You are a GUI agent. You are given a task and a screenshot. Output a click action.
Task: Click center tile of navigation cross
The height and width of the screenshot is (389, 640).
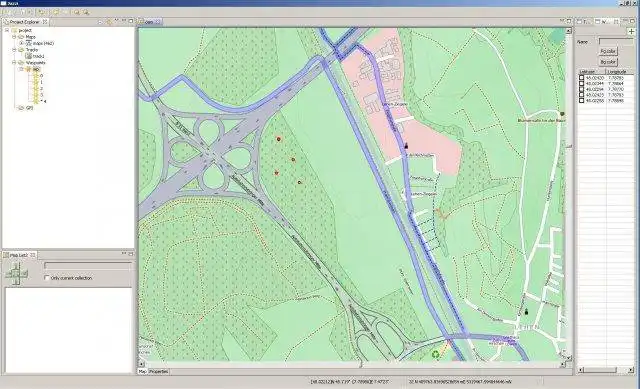(17, 274)
